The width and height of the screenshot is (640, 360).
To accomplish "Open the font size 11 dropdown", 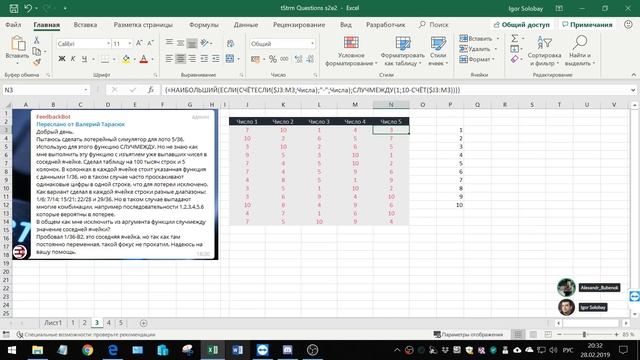I will point(130,43).
